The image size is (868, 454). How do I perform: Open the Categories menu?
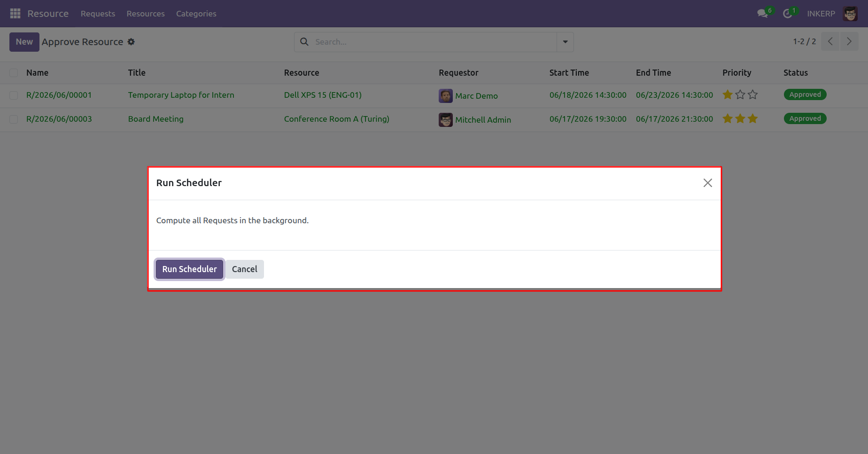pyautogui.click(x=196, y=14)
